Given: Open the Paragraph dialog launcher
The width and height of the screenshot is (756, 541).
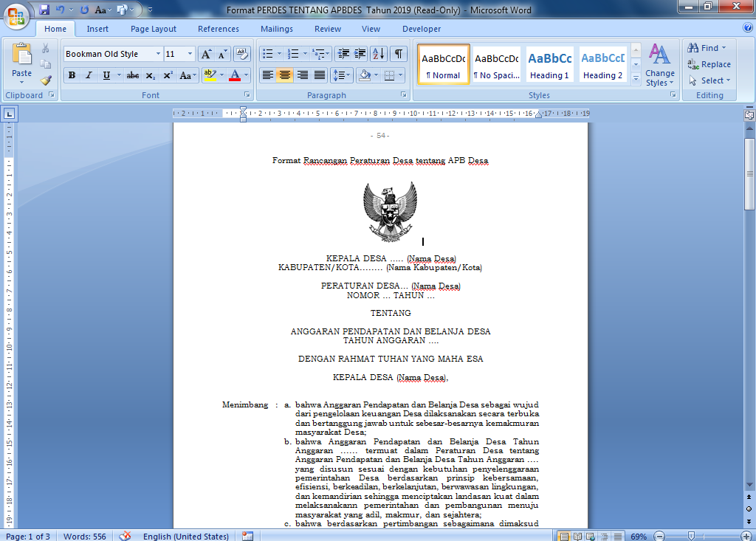Looking at the screenshot, I should coord(404,94).
